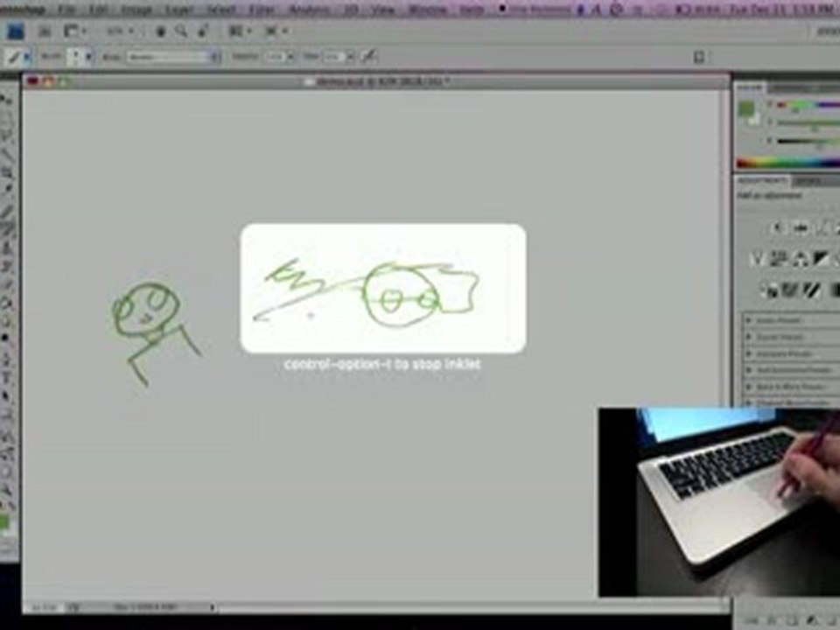Click the Opacity value field
Screen dimensions: 840x630
pyautogui.click(x=274, y=56)
